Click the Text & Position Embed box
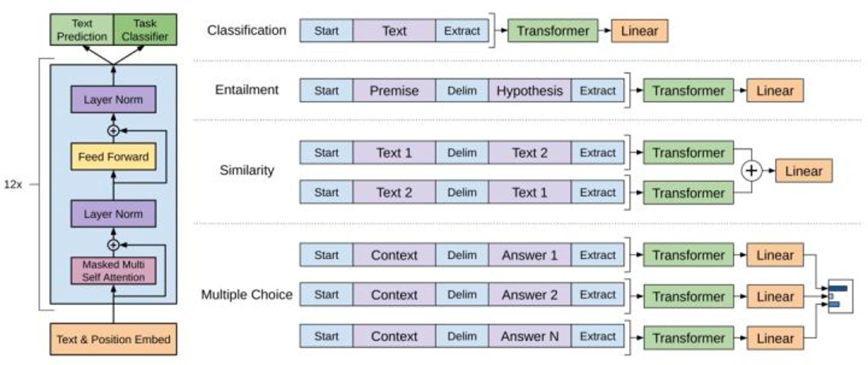Viewport: 868px width, 365px height. pyautogui.click(x=113, y=339)
